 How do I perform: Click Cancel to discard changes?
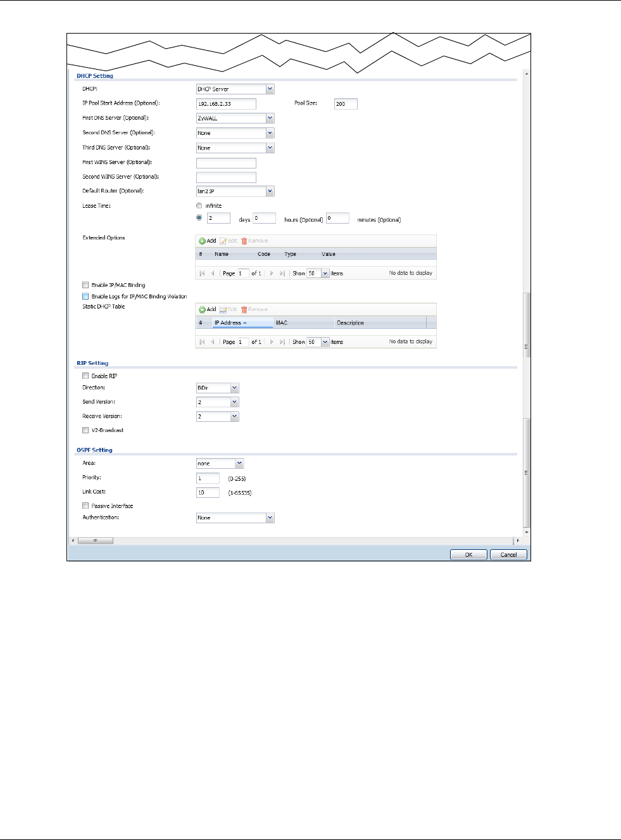508,554
